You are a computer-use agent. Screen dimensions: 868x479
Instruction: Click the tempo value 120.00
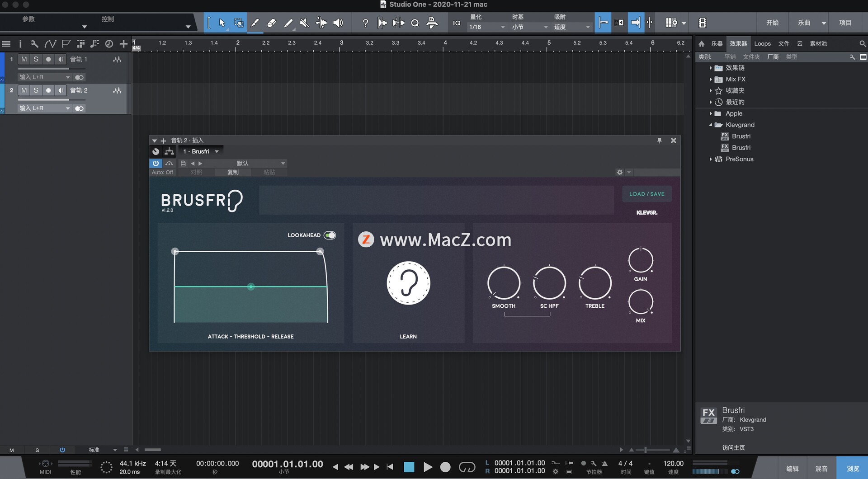[673, 463]
